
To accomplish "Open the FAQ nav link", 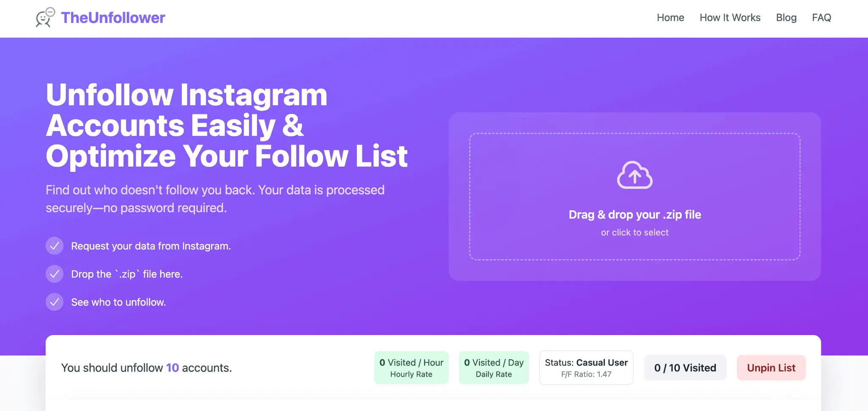I will pyautogui.click(x=821, y=17).
